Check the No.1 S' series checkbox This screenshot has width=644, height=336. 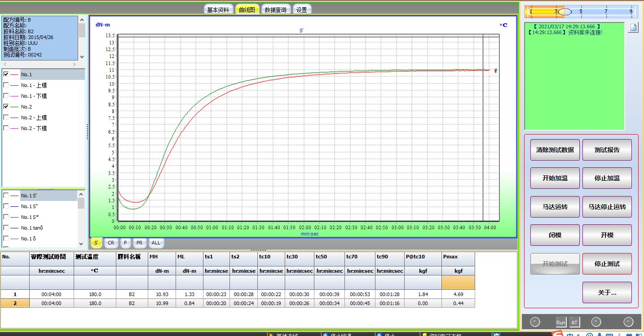[6, 196]
